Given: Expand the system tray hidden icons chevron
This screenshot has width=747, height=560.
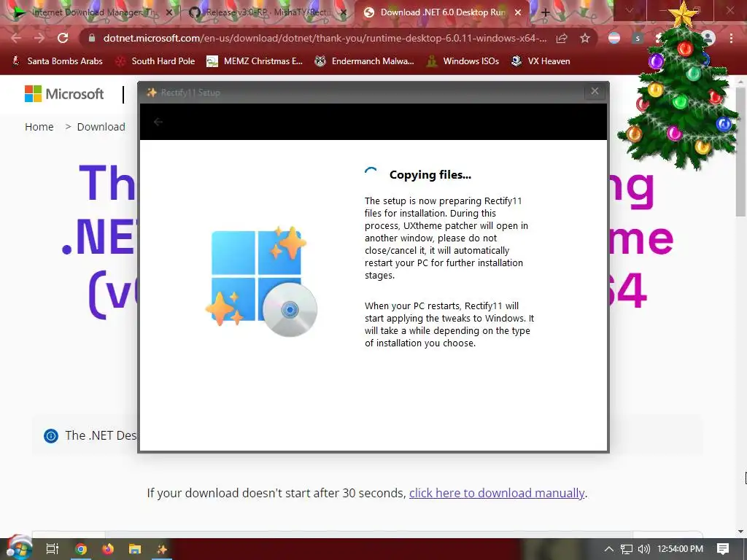Looking at the screenshot, I should tap(609, 549).
